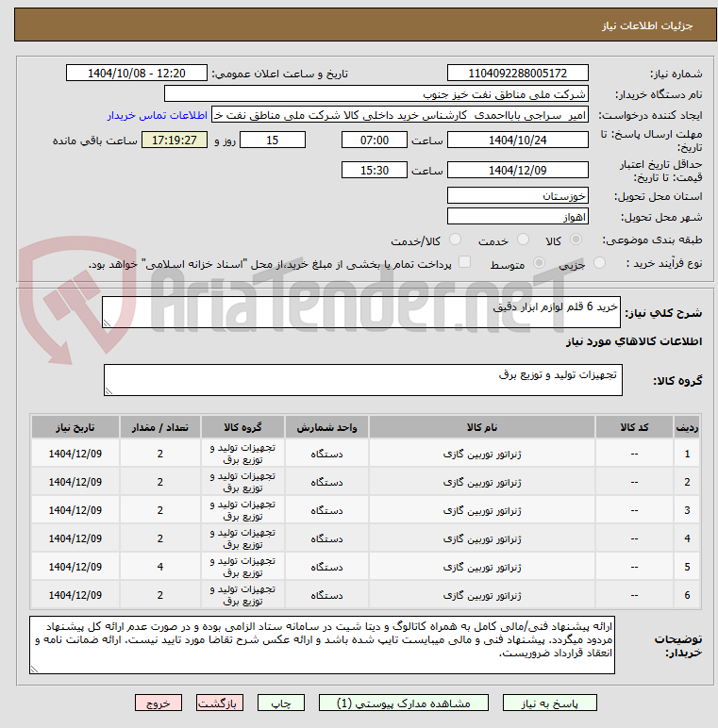This screenshot has width=718, height=728.
Task: Click the ردیف column header
Action: [x=687, y=427]
